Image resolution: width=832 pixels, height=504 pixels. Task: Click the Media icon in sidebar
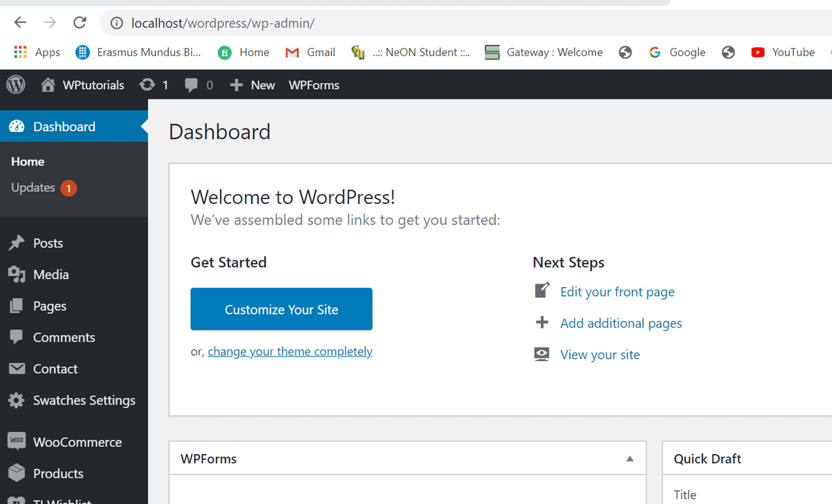(x=16, y=275)
